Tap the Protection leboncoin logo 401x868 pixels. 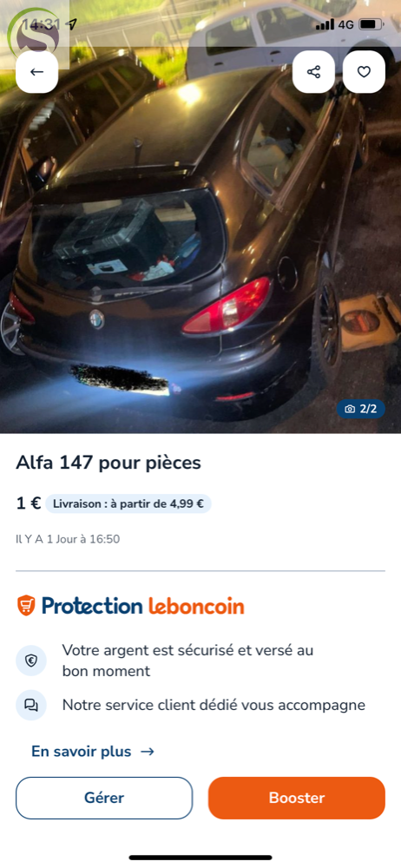[130, 606]
